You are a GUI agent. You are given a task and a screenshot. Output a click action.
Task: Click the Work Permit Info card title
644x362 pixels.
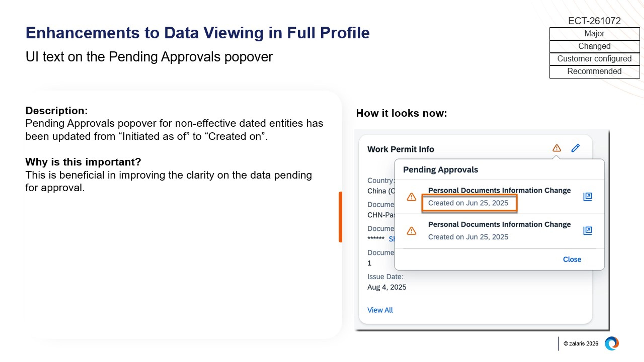[x=400, y=149]
